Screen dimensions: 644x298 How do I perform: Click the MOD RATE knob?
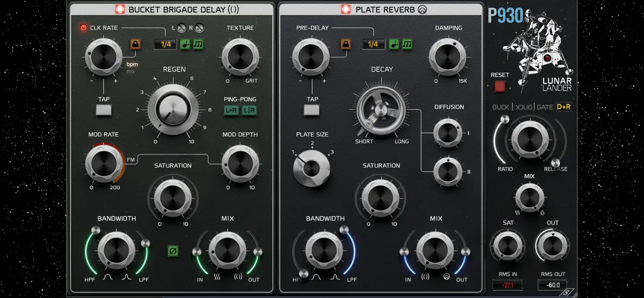[x=104, y=163]
